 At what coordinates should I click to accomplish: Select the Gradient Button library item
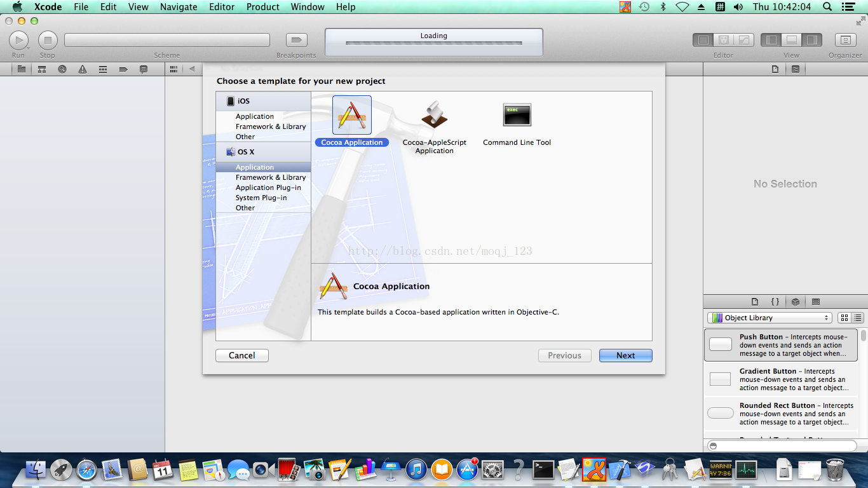point(781,379)
